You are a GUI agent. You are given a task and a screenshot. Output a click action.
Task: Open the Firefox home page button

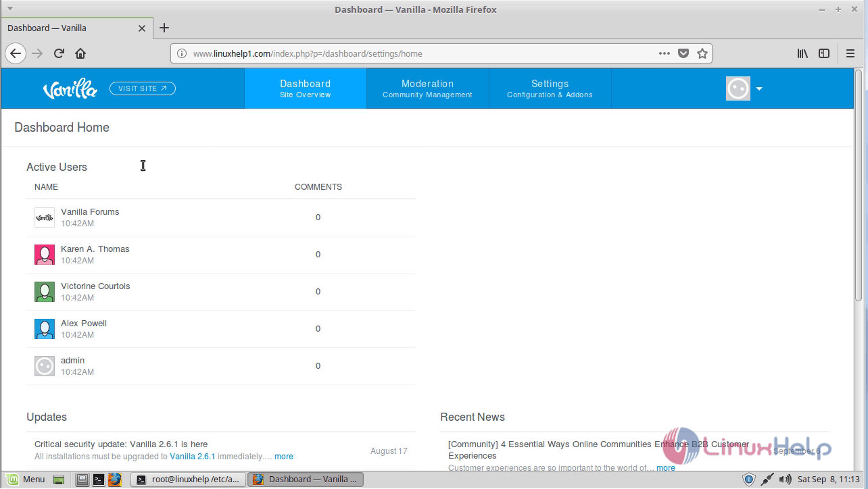80,53
